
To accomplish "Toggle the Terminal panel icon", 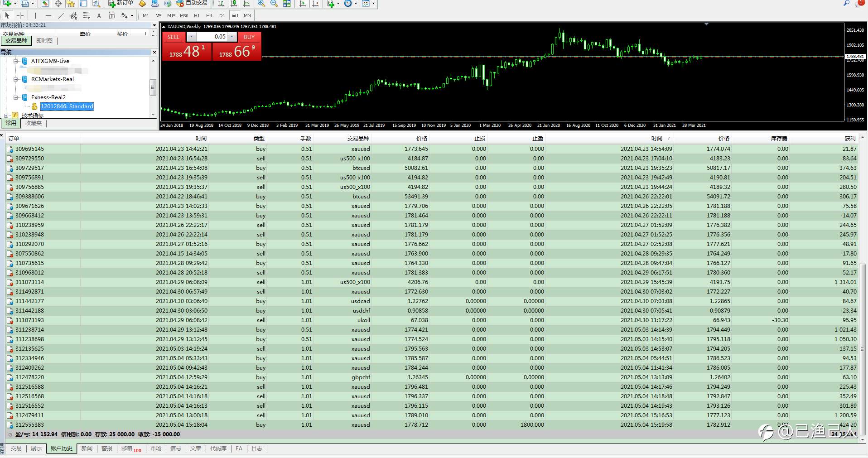I will click(83, 4).
